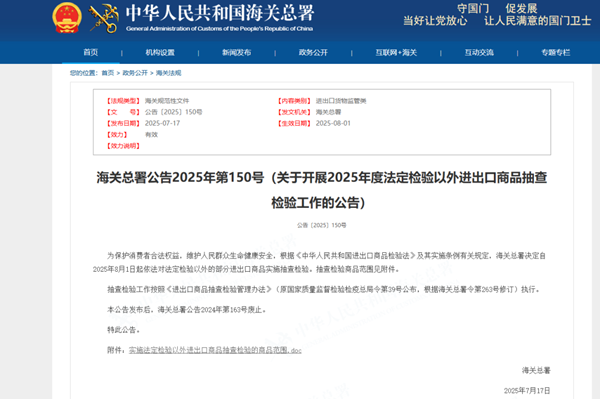Select the 法规类型 value 海关规范性文件
Image resolution: width=600 pixels, height=399 pixels.
(167, 101)
